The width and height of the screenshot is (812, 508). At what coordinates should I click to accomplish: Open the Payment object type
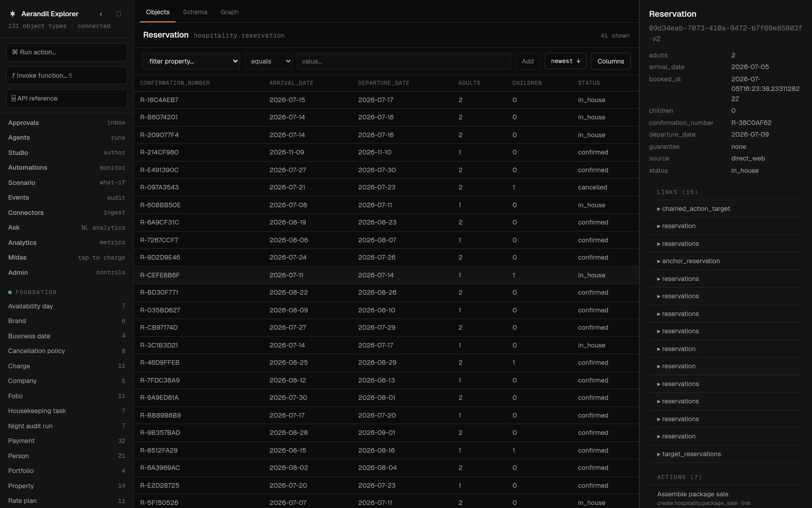point(66,441)
